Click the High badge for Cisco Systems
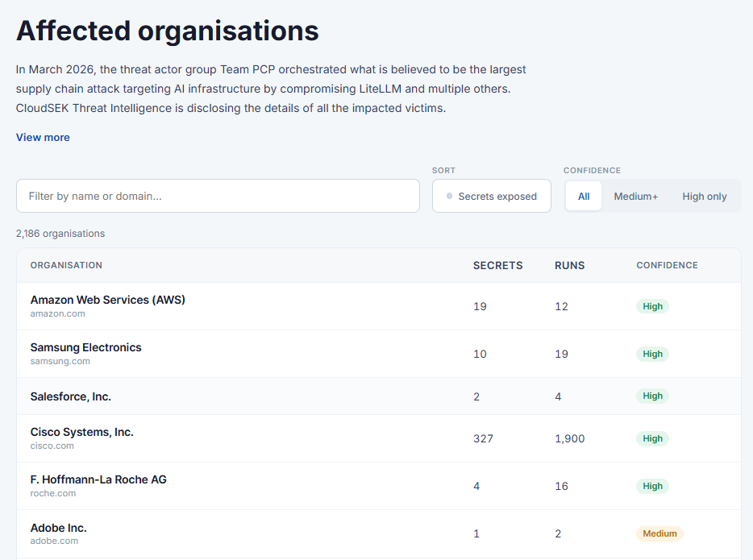The height and width of the screenshot is (560, 753). click(653, 438)
